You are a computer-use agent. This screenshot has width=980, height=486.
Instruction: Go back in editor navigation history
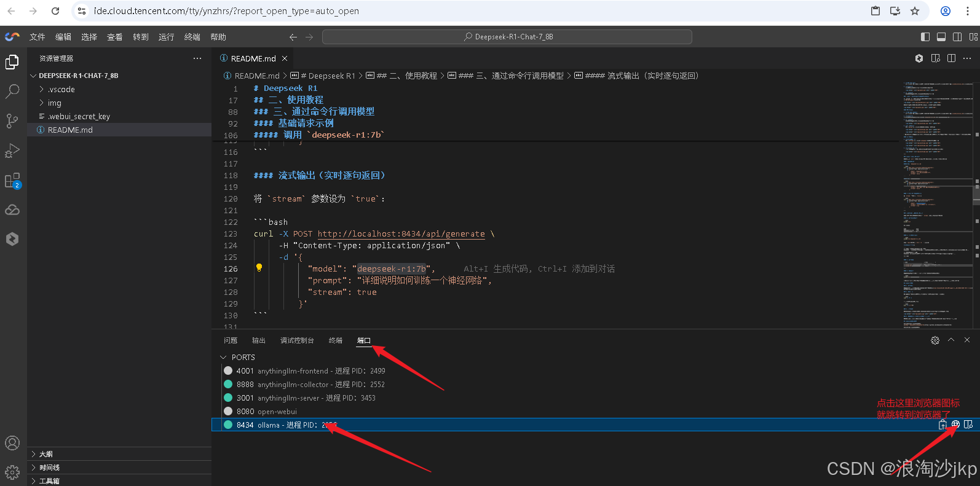coord(293,37)
